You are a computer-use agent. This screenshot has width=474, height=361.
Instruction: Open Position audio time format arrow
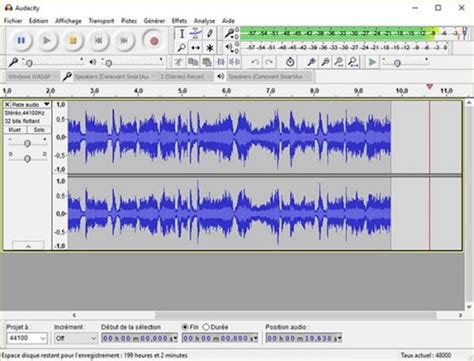[x=339, y=339]
